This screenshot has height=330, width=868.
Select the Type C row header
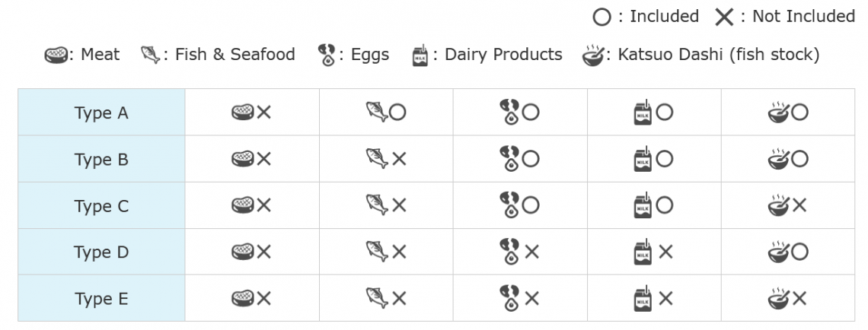(102, 205)
